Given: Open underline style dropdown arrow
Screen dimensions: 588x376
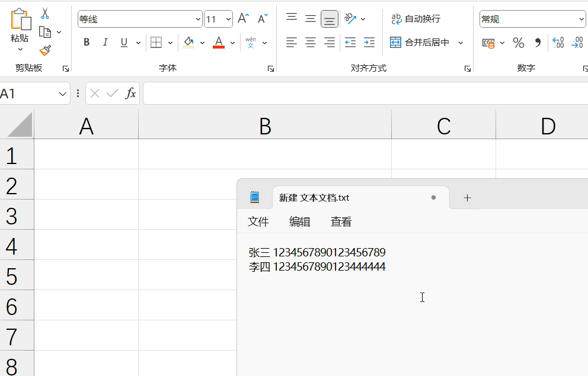Looking at the screenshot, I should click(138, 43).
